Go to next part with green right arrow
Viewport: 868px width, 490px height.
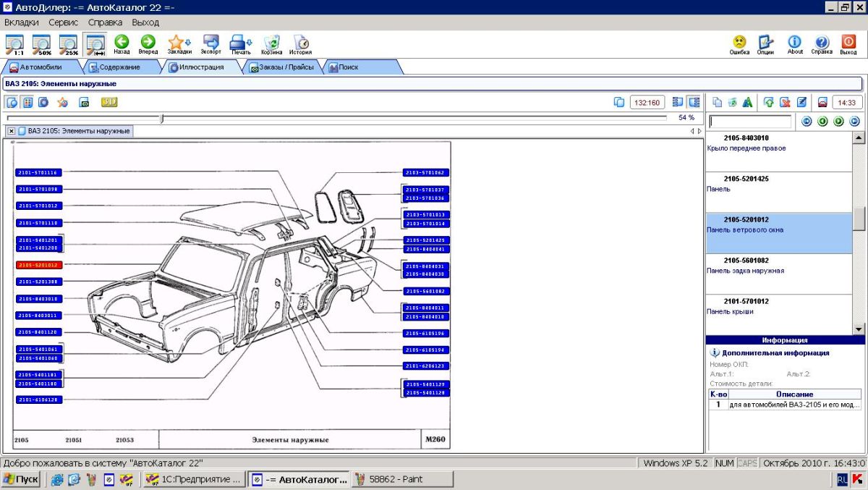click(x=838, y=121)
